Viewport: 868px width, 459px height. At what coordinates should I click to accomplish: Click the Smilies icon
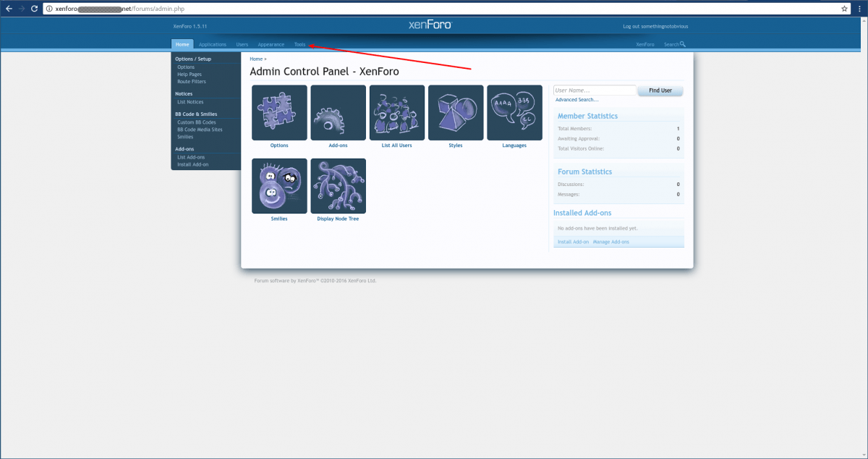tap(279, 185)
